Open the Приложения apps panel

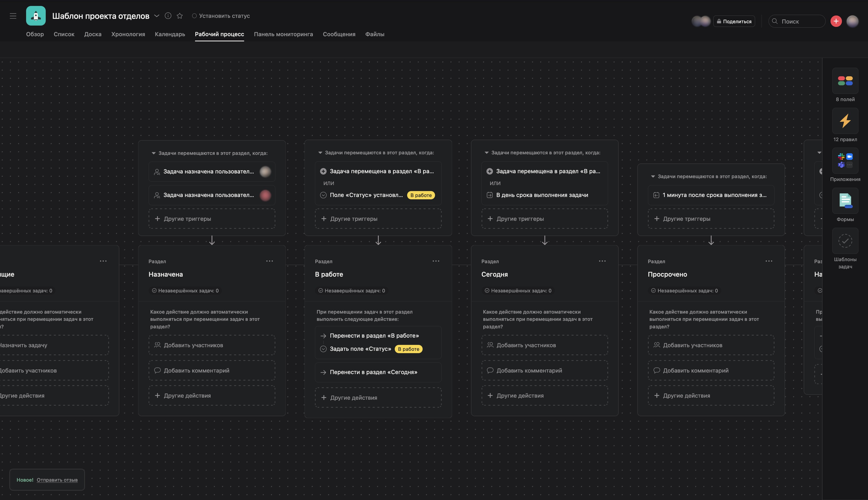coord(845,161)
